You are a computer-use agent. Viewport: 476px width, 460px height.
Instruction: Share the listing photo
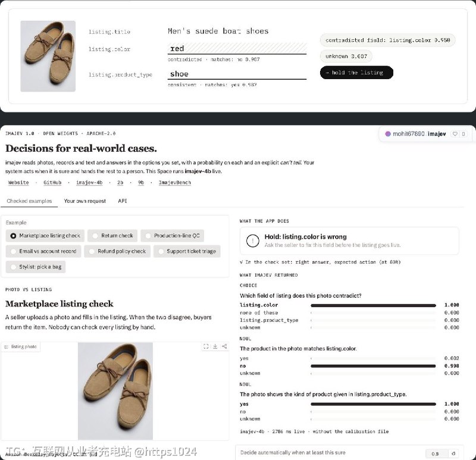[x=224, y=346]
